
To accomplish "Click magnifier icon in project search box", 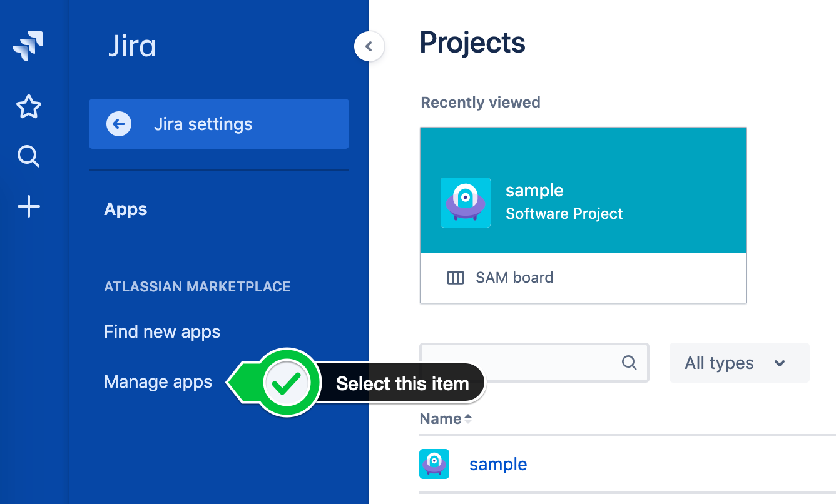I will [x=629, y=363].
